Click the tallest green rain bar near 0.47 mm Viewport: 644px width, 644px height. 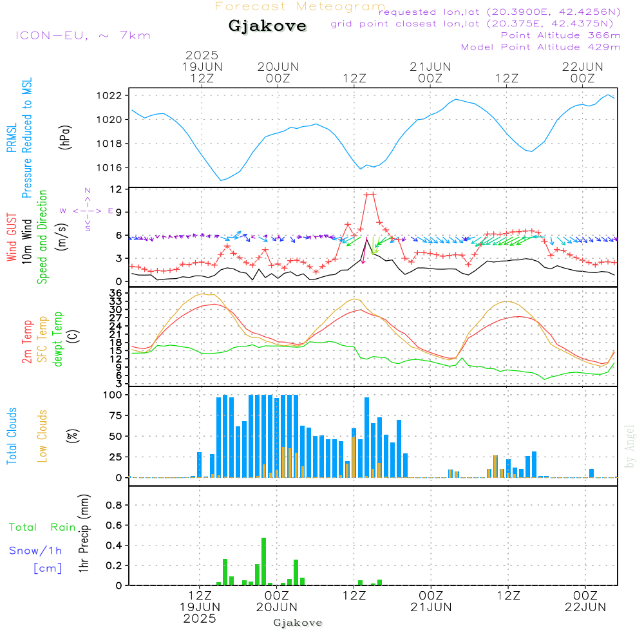[x=263, y=562]
